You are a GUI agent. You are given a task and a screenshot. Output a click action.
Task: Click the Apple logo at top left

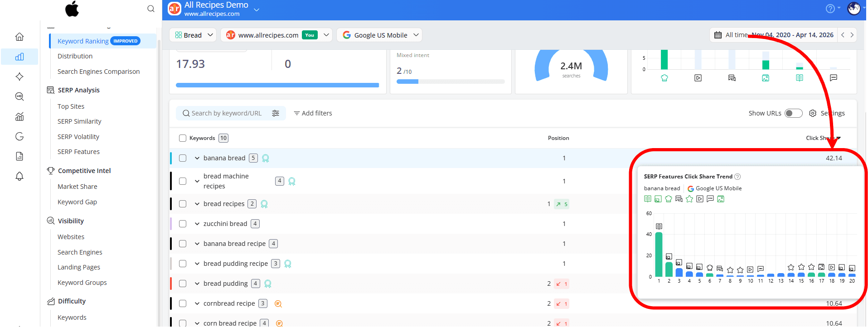pos(72,9)
